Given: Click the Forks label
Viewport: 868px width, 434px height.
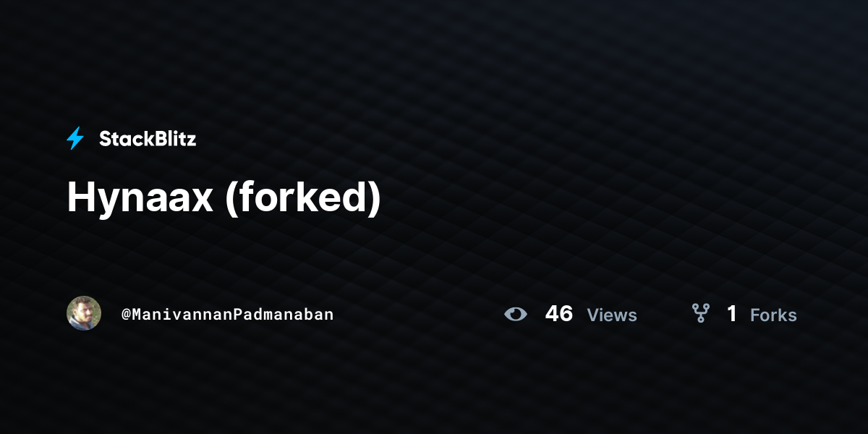Looking at the screenshot, I should pyautogui.click(x=773, y=315).
